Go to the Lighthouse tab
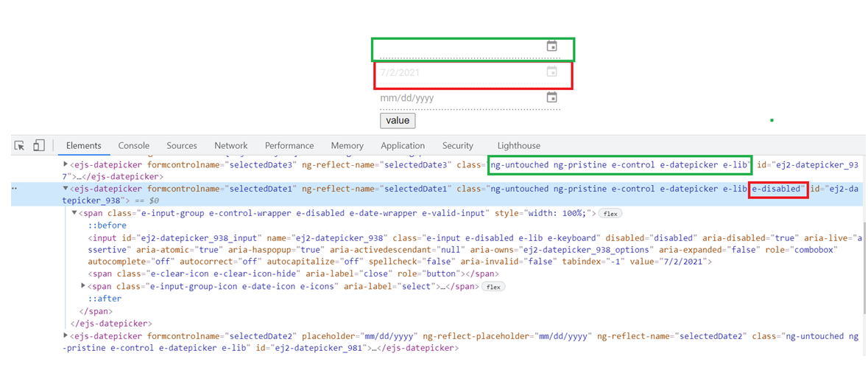 tap(518, 146)
